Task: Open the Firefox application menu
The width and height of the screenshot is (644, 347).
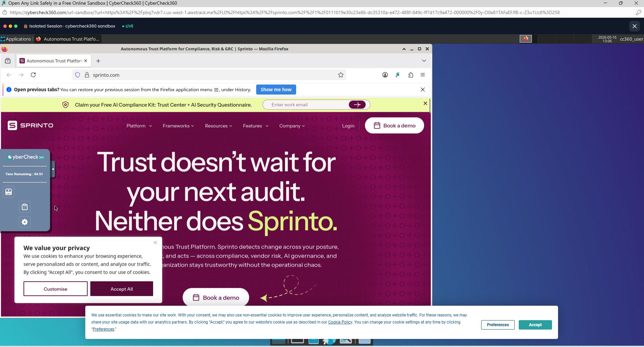Action: [x=423, y=75]
